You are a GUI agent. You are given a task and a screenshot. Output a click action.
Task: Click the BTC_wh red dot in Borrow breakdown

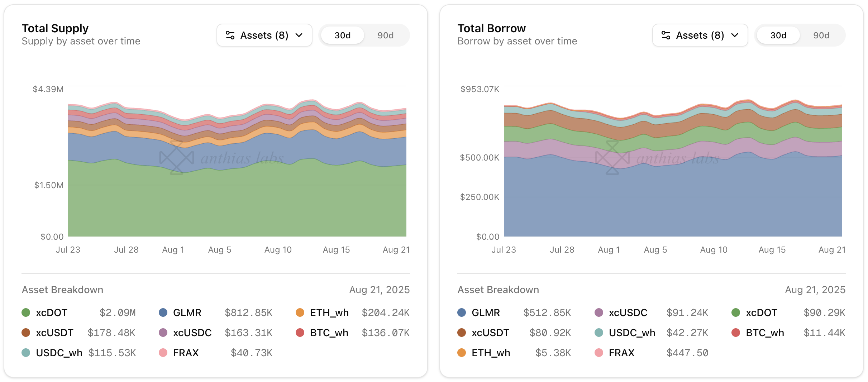(x=736, y=333)
